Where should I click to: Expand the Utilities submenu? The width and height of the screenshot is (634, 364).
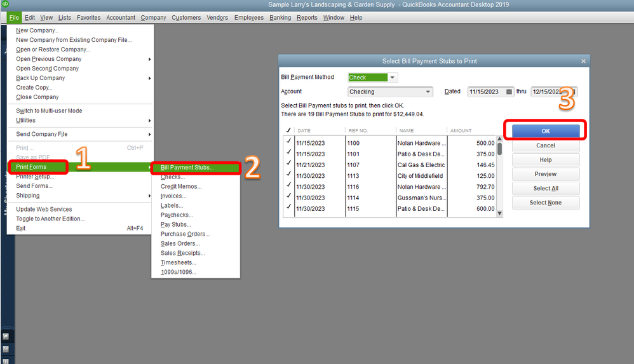coord(149,121)
